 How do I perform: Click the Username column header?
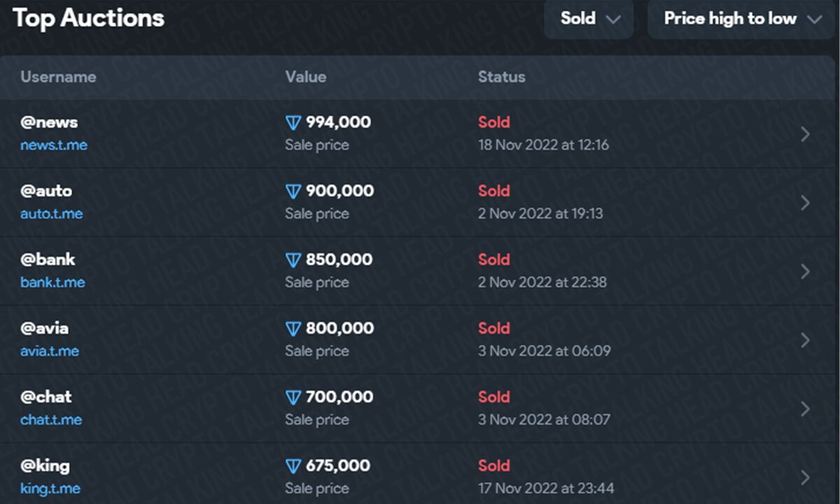pyautogui.click(x=58, y=77)
